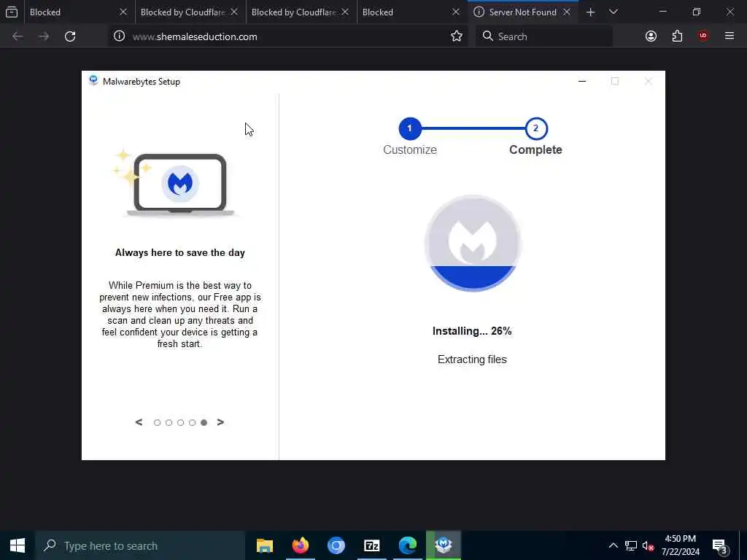Select the fifth filled carousel dot
Screen dimensions: 747x560
click(204, 422)
